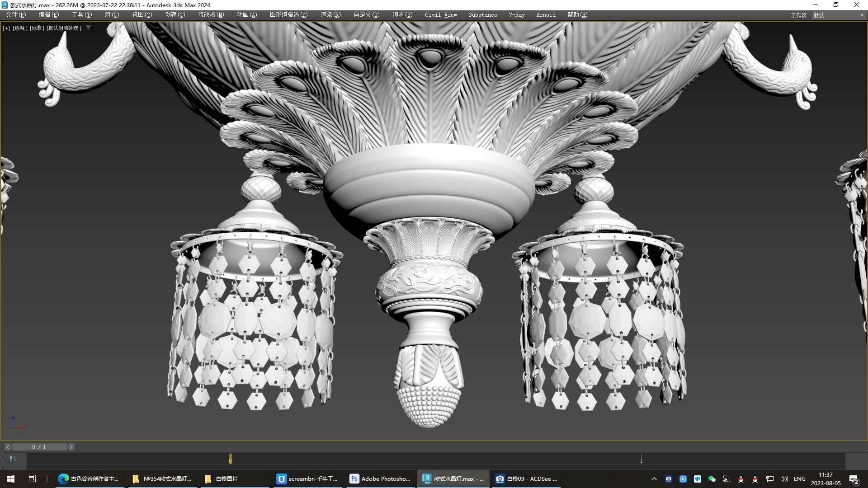Click the next-frame arrow beside 0/1

click(71, 446)
